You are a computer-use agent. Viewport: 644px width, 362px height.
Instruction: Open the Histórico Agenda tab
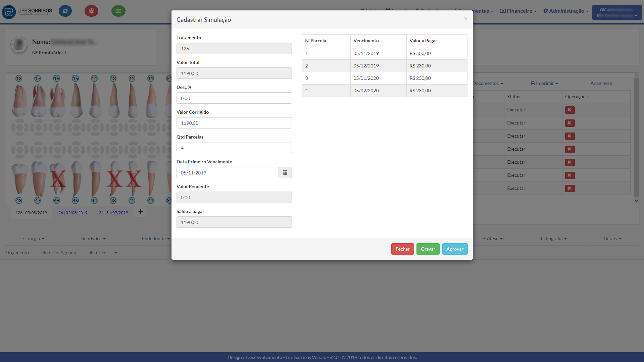pos(58,253)
